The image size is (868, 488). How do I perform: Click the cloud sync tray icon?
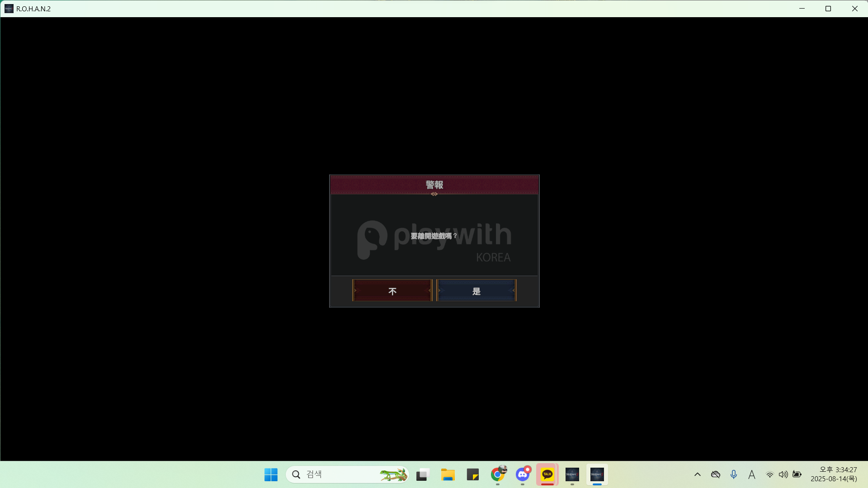(715, 474)
